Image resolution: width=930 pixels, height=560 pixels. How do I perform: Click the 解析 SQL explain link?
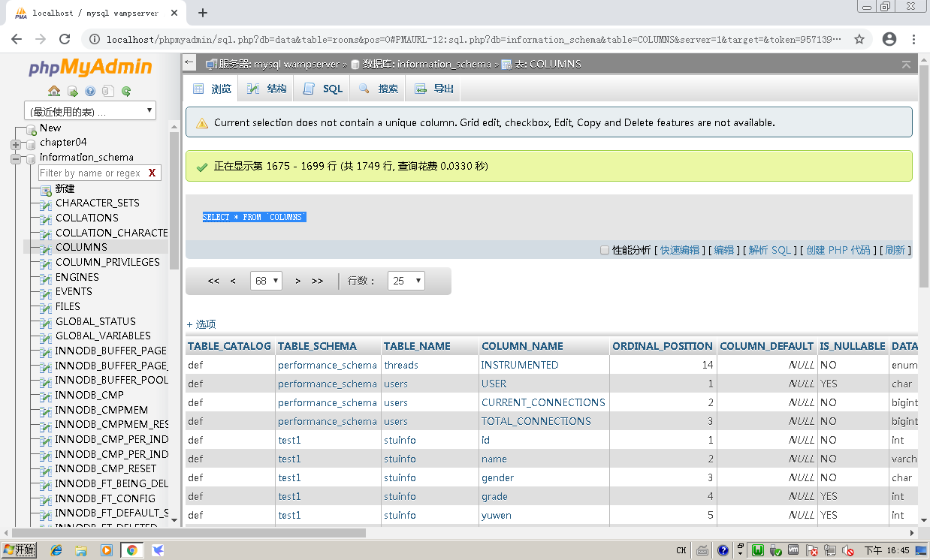coord(771,250)
